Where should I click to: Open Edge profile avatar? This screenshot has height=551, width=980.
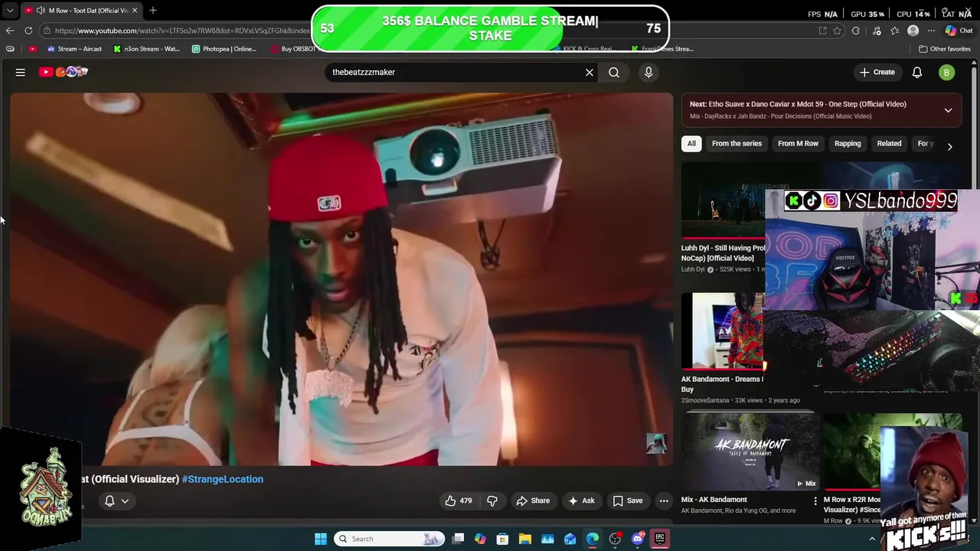coord(913,31)
